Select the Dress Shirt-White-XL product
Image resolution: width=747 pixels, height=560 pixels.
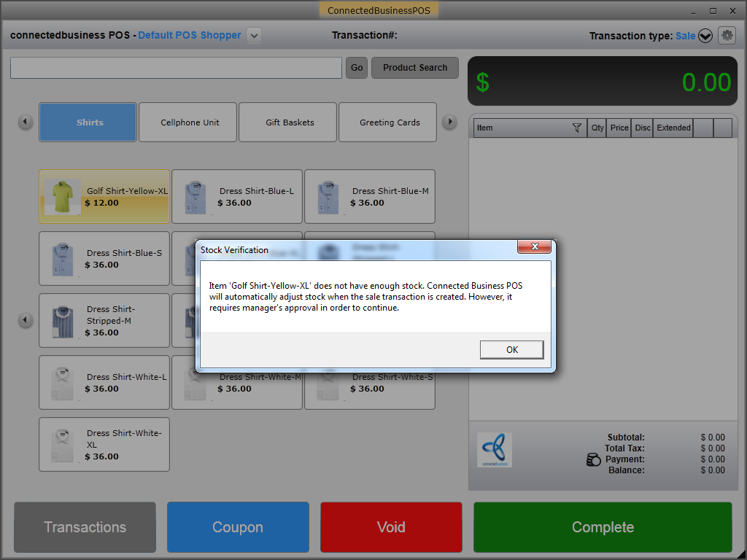[x=104, y=444]
